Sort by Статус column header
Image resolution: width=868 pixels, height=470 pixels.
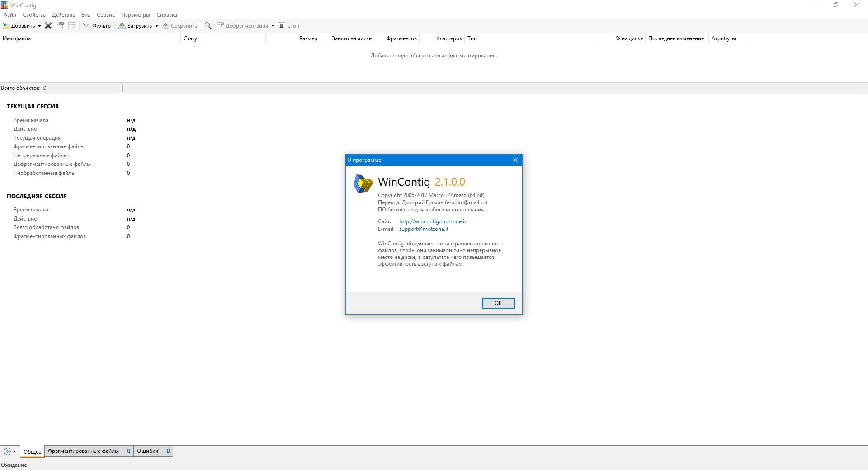pyautogui.click(x=223, y=38)
